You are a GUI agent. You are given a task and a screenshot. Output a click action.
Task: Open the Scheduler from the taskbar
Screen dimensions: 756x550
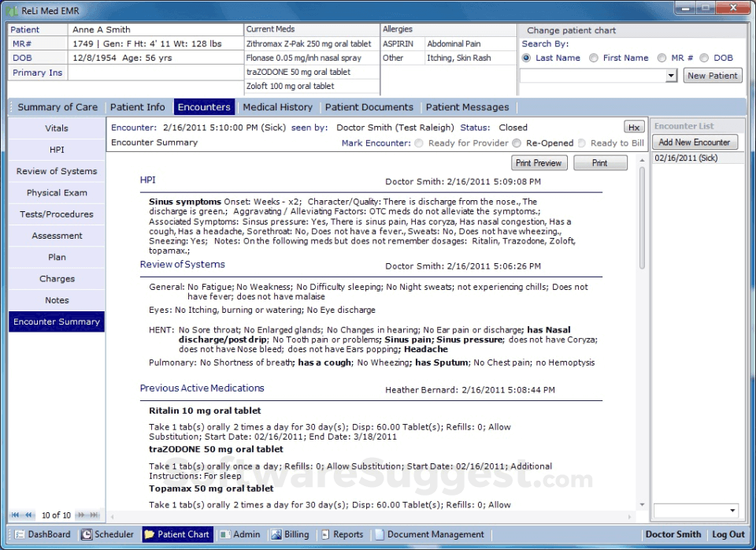click(107, 534)
